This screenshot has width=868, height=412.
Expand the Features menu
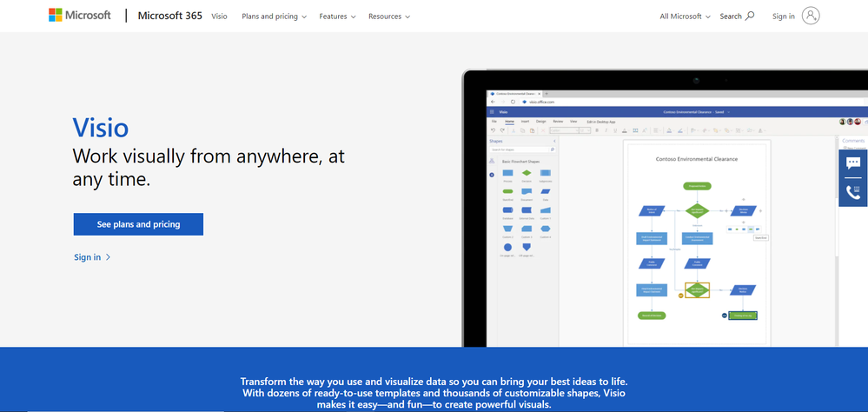[x=338, y=17]
